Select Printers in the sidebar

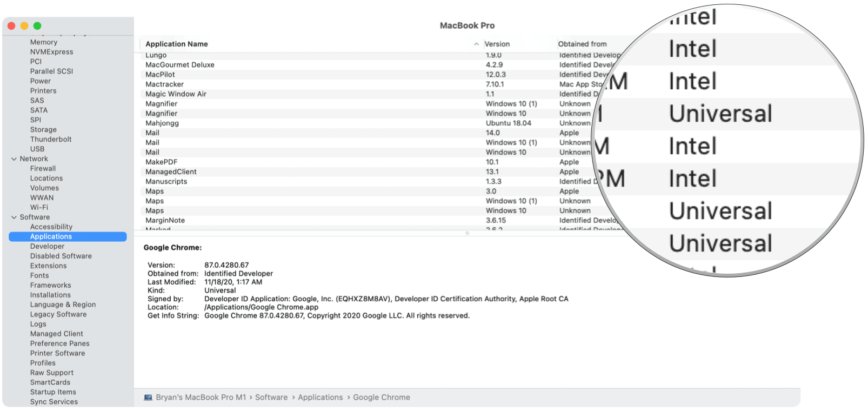coord(43,91)
